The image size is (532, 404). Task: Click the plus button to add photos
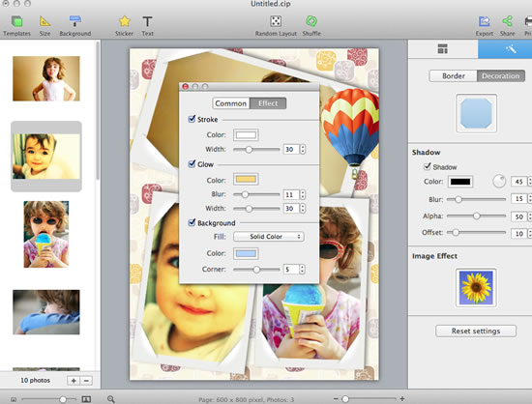pyautogui.click(x=74, y=381)
